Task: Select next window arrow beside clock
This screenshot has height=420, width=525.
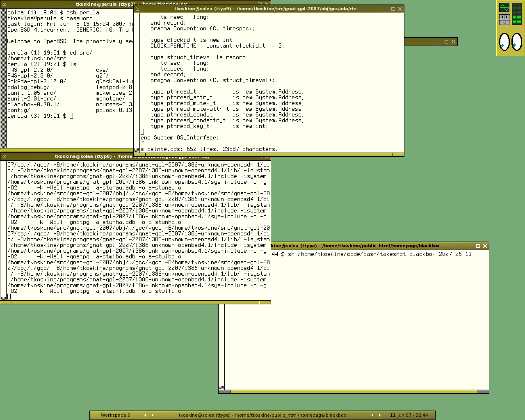Action: pyautogui.click(x=380, y=415)
